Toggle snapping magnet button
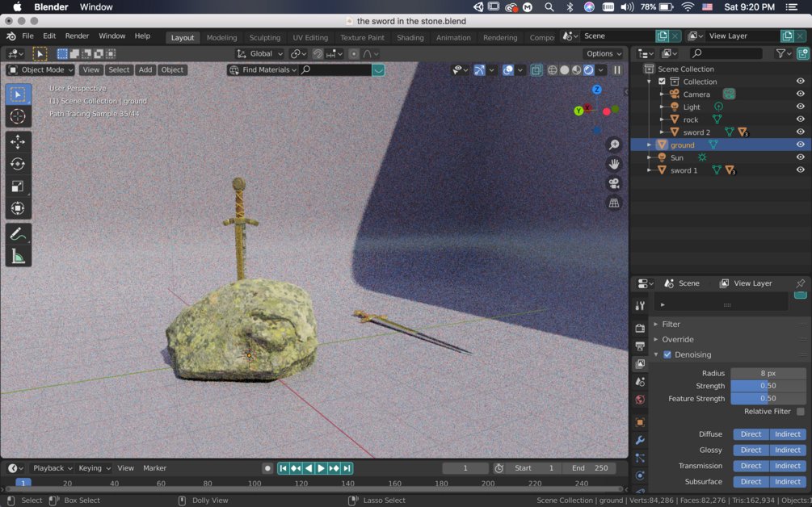This screenshot has height=507, width=812. point(318,54)
